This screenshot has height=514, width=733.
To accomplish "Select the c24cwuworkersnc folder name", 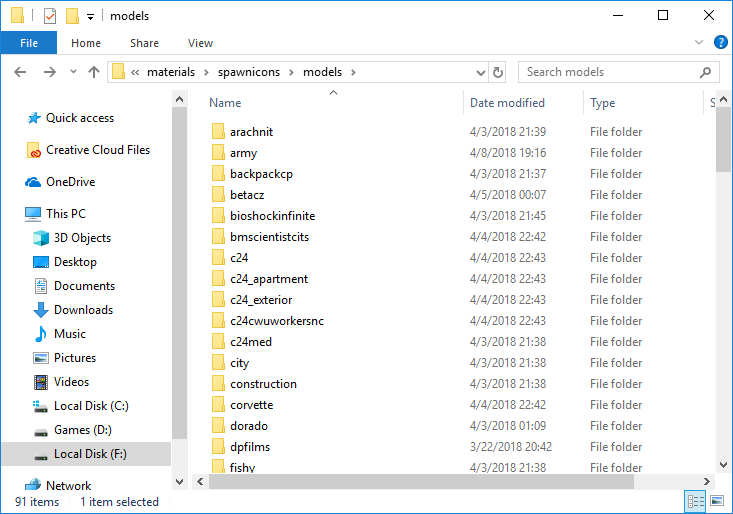I will coord(277,321).
